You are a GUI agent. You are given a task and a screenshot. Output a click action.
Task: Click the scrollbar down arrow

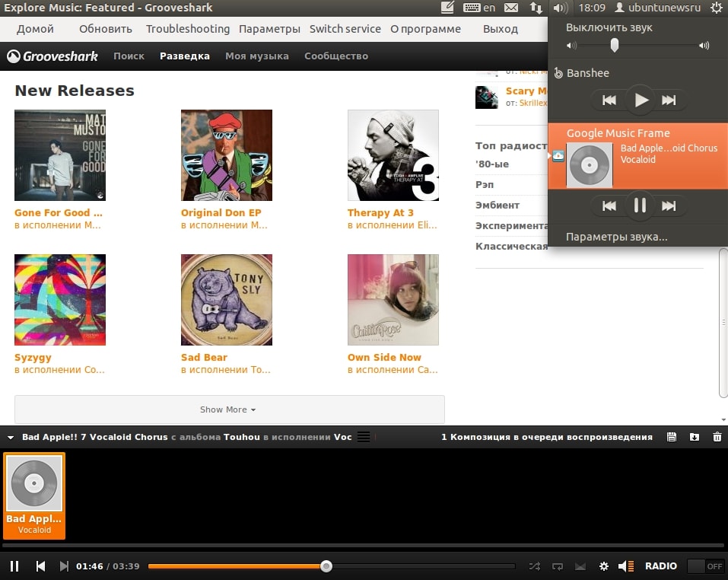pos(723,419)
